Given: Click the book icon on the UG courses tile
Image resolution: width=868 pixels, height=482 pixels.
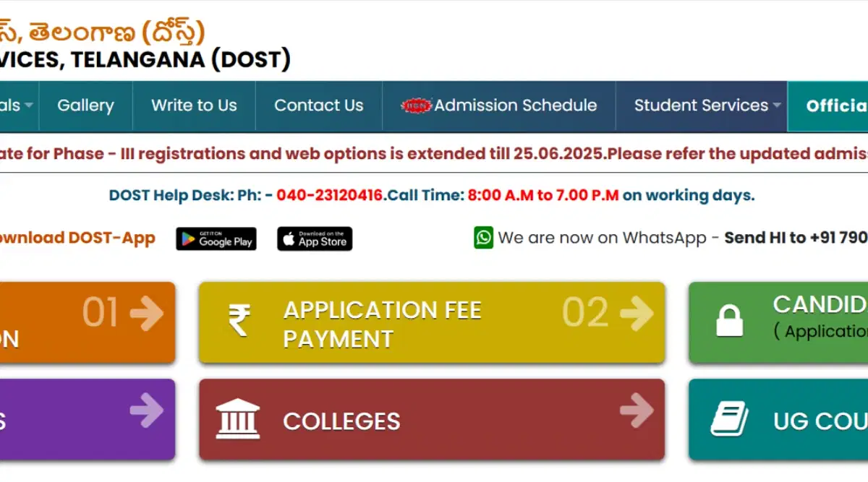Looking at the screenshot, I should point(729,419).
